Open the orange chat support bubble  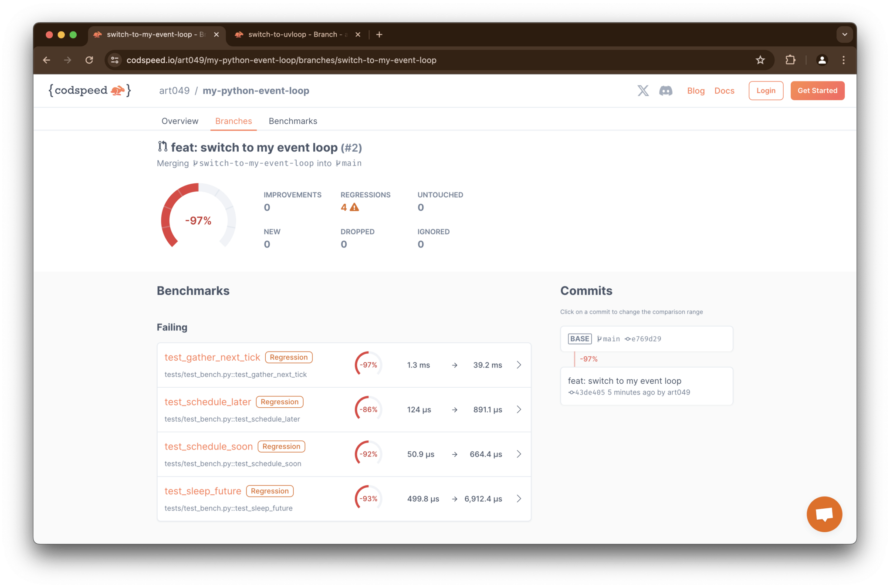pyautogui.click(x=824, y=514)
